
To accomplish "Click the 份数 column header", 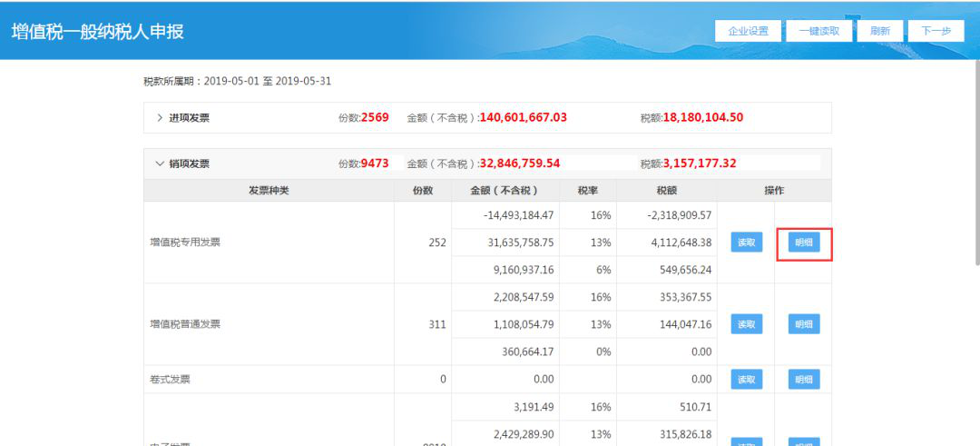I will pos(423,191).
